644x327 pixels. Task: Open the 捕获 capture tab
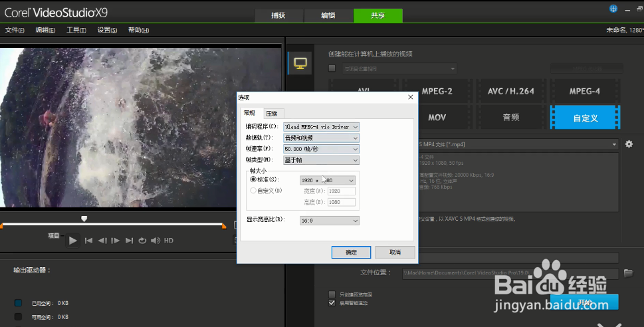click(x=278, y=15)
